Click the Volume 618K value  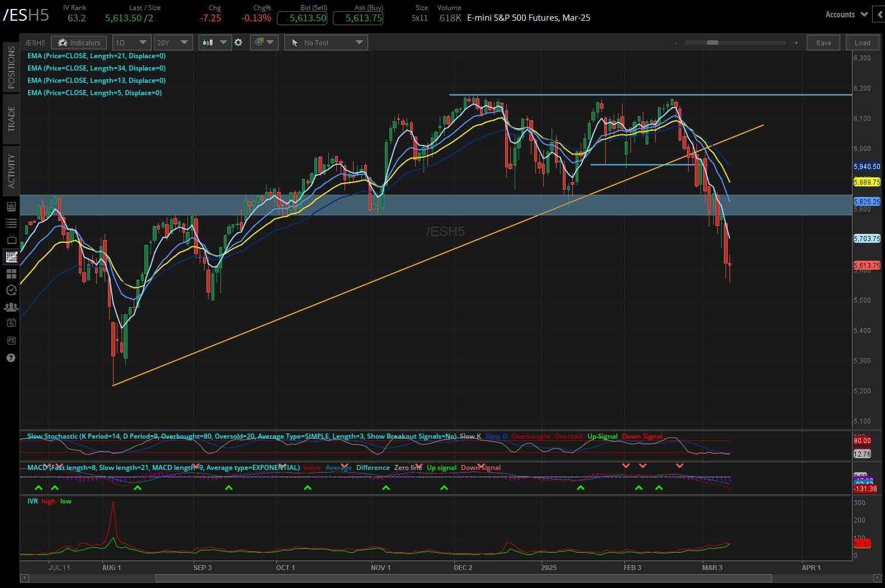[x=450, y=18]
